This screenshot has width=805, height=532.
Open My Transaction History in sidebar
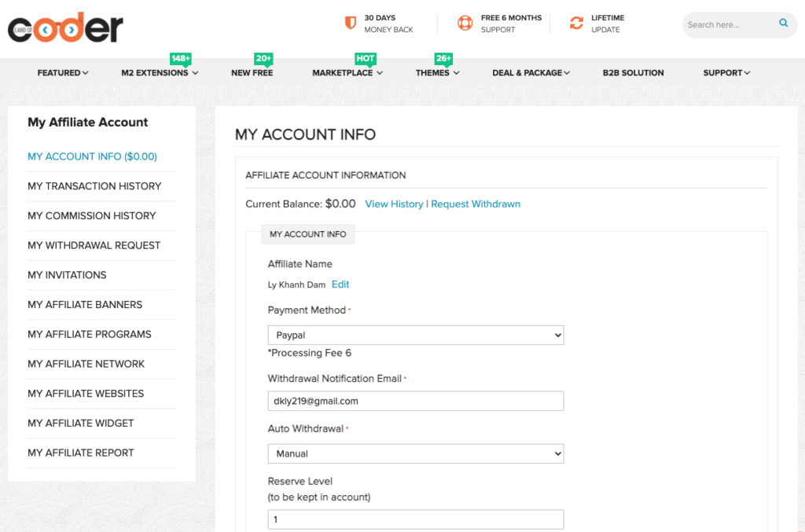coord(94,186)
